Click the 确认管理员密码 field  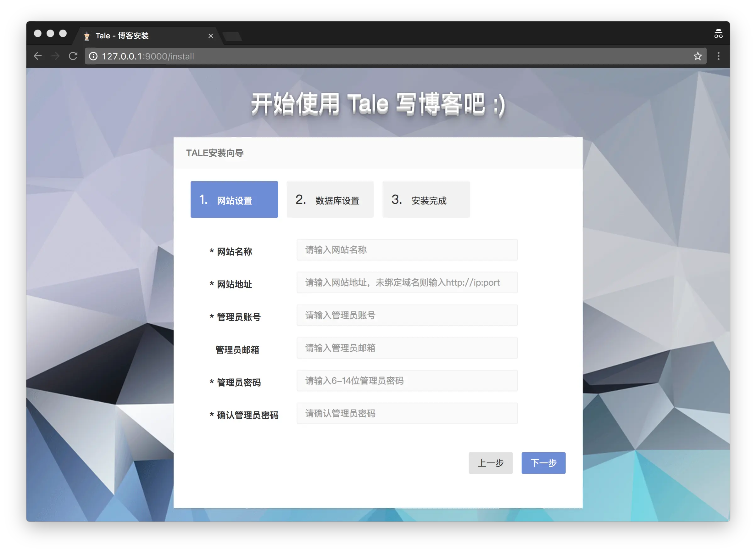click(x=407, y=413)
